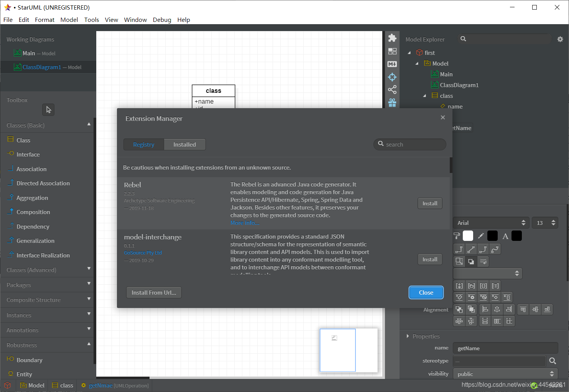This screenshot has height=392, width=569.
Task: Set line style to rectilinear
Action: (459, 249)
